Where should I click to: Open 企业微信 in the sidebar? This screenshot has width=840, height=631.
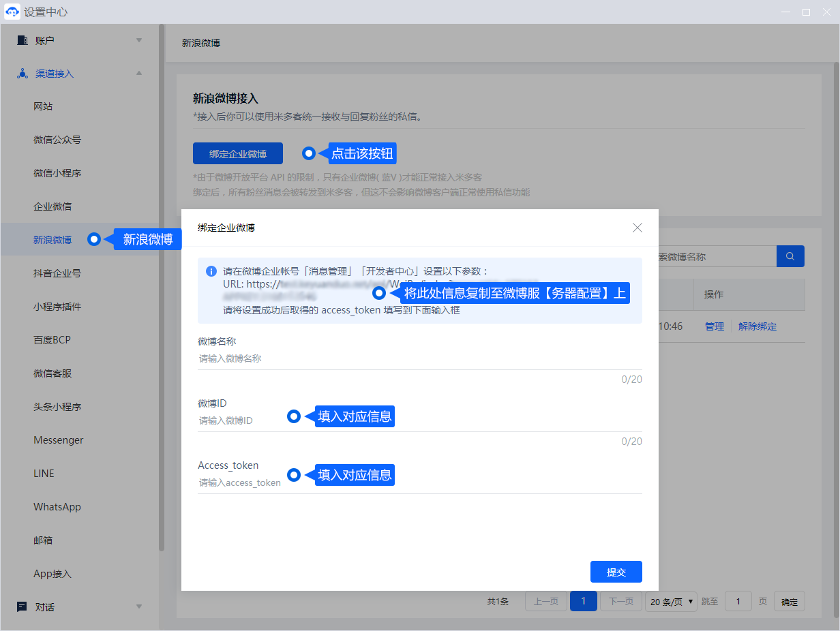(52, 206)
